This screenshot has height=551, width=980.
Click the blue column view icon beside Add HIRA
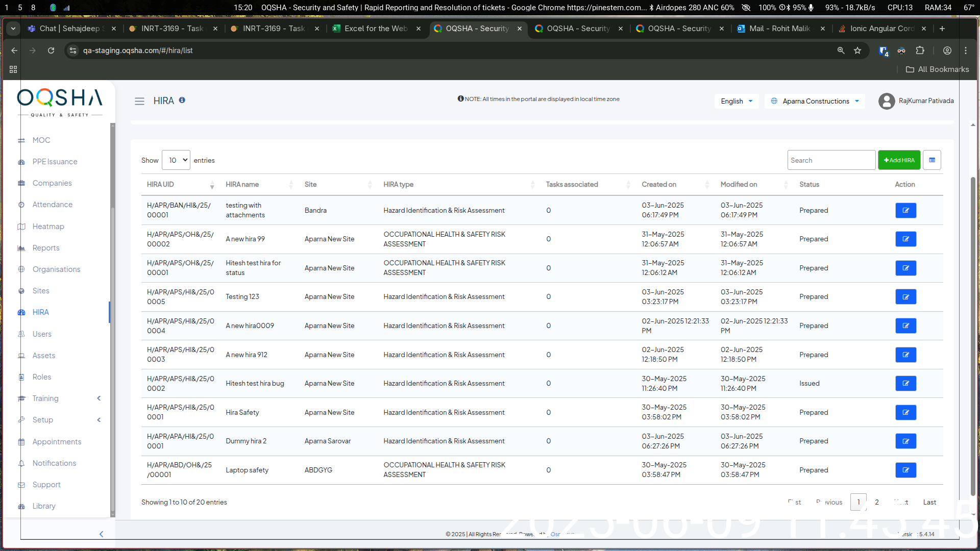coord(932,160)
